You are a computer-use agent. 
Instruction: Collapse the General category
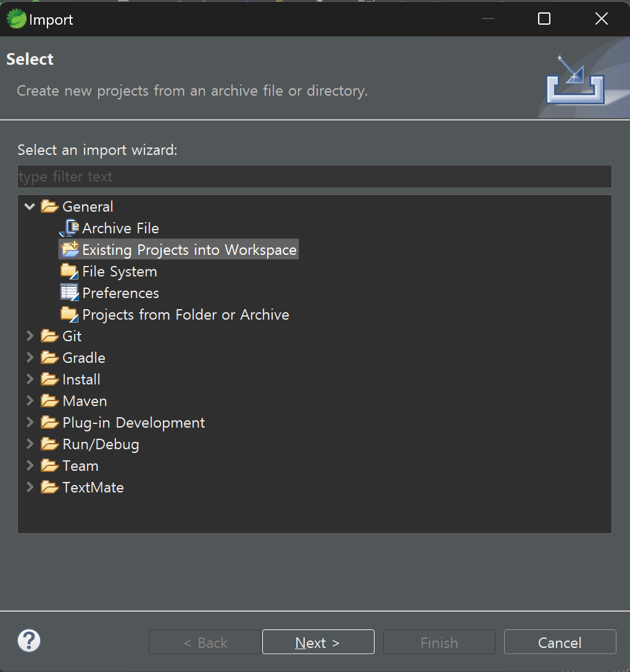coord(30,207)
